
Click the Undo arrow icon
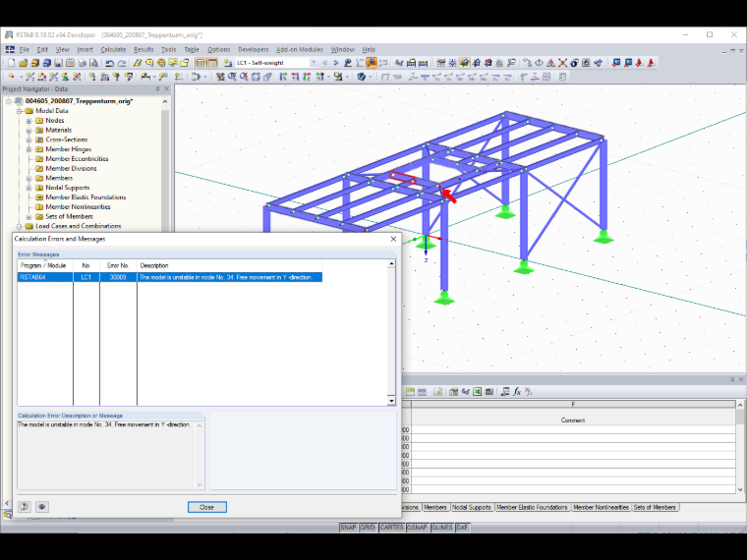click(x=109, y=62)
